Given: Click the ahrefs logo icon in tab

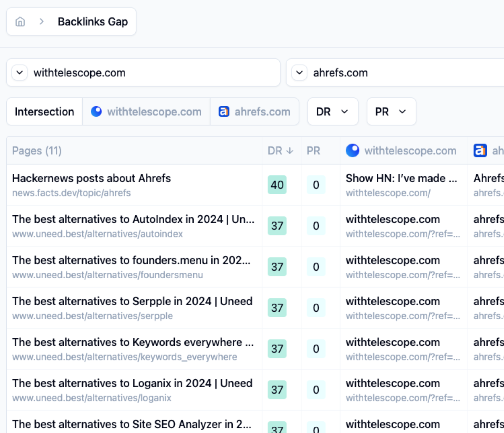Looking at the screenshot, I should pos(224,112).
